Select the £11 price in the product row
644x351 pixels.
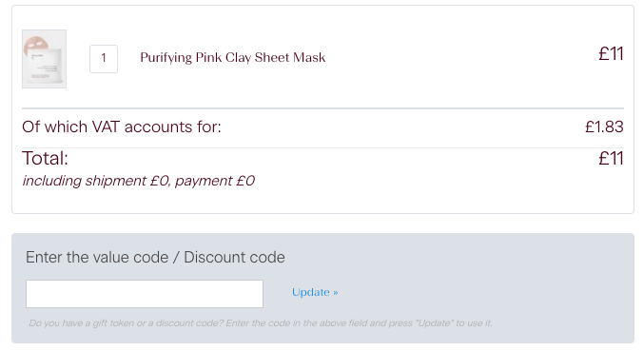coord(611,54)
